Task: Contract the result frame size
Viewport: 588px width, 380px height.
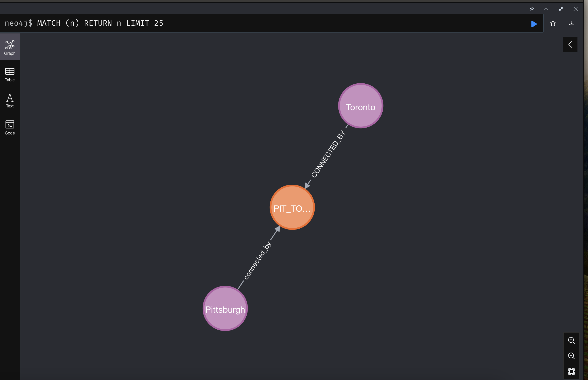Action: 561,9
